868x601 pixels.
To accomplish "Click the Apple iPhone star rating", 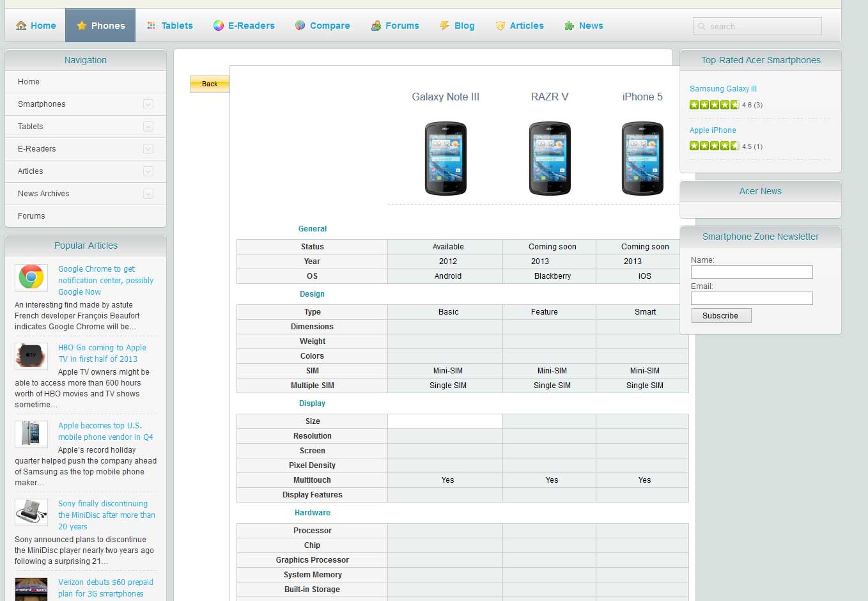I will (x=714, y=146).
